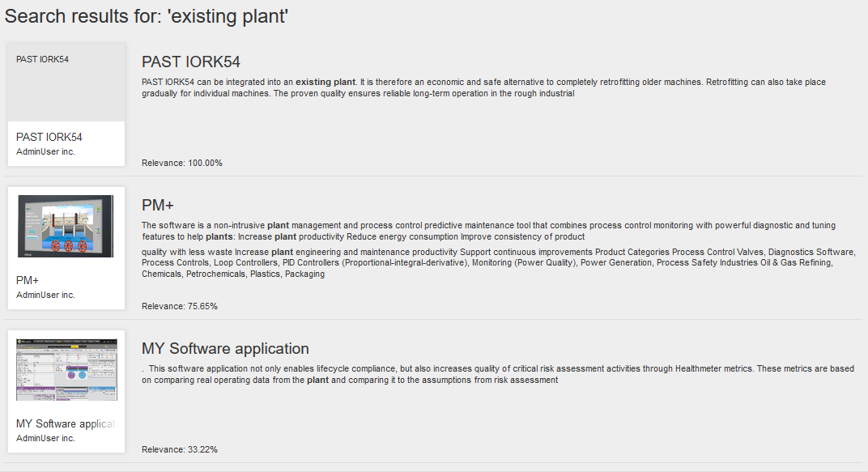Screen dimensions: 868x472
Task: Click the PAST IORK54 description text
Action: [x=484, y=88]
